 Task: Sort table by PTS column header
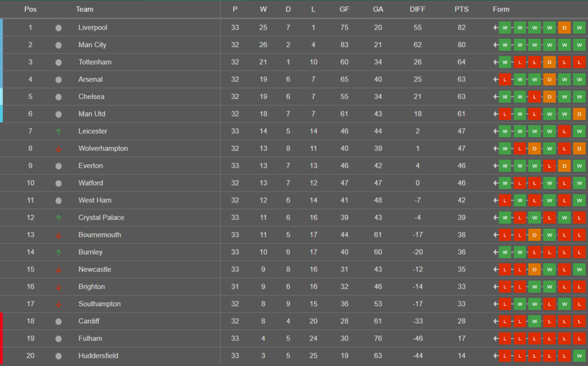(462, 9)
